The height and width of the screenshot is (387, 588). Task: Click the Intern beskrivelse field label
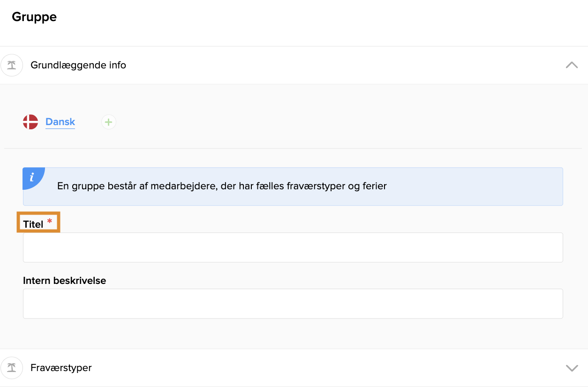pyautogui.click(x=65, y=281)
